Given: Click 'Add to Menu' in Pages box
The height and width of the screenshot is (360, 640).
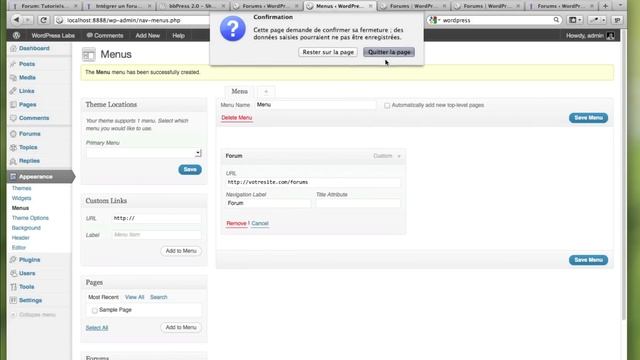Looking at the screenshot, I should pos(181,327).
